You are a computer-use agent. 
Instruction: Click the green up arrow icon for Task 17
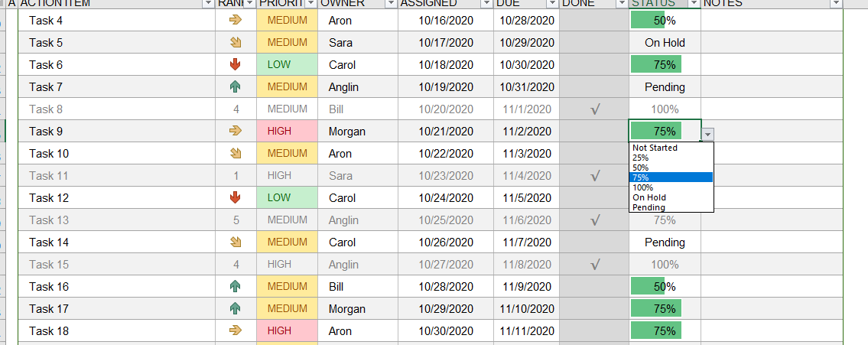click(x=236, y=308)
